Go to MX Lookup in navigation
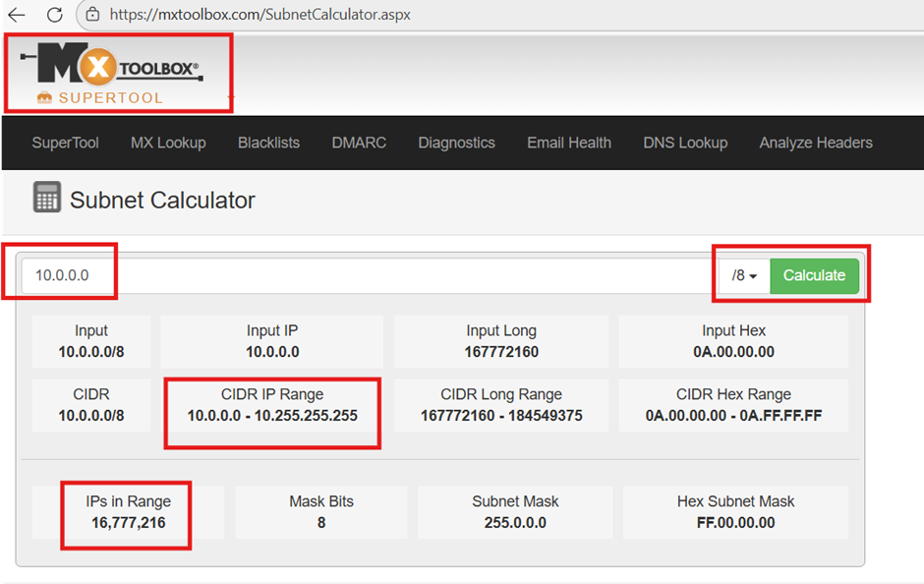The image size is (924, 584). pos(168,143)
